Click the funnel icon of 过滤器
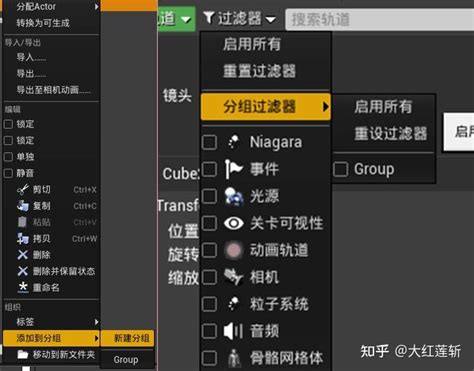The image size is (474, 371). click(x=209, y=18)
